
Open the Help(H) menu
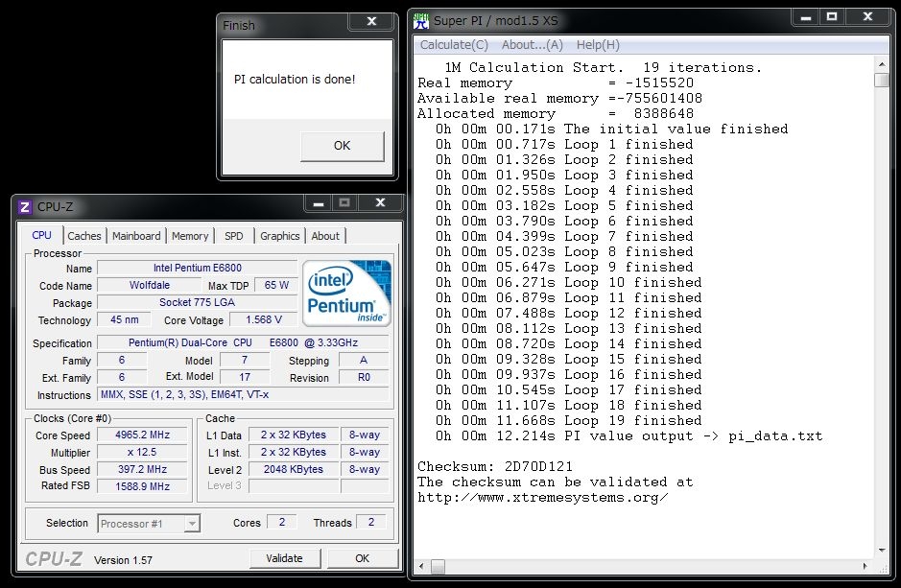click(598, 45)
